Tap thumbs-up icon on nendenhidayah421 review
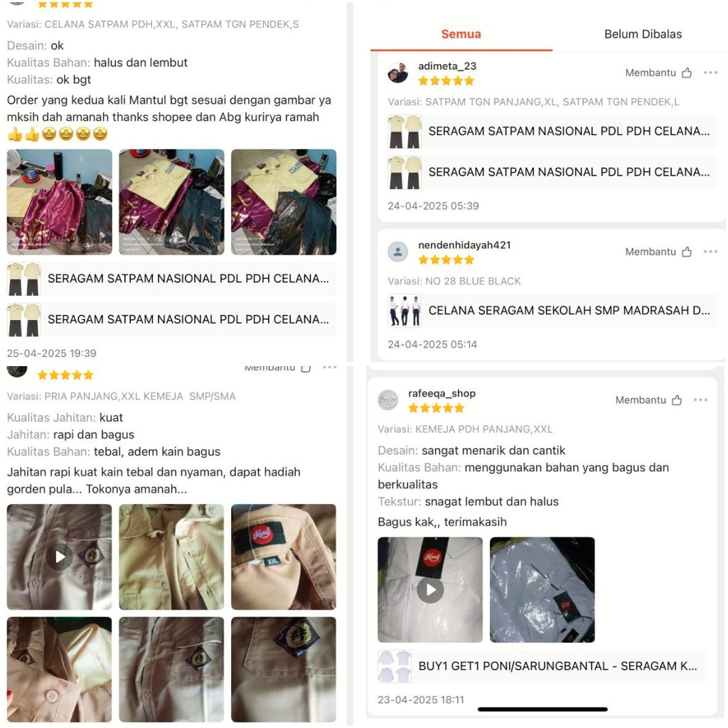This screenshot has height=728, width=728. coord(687,252)
